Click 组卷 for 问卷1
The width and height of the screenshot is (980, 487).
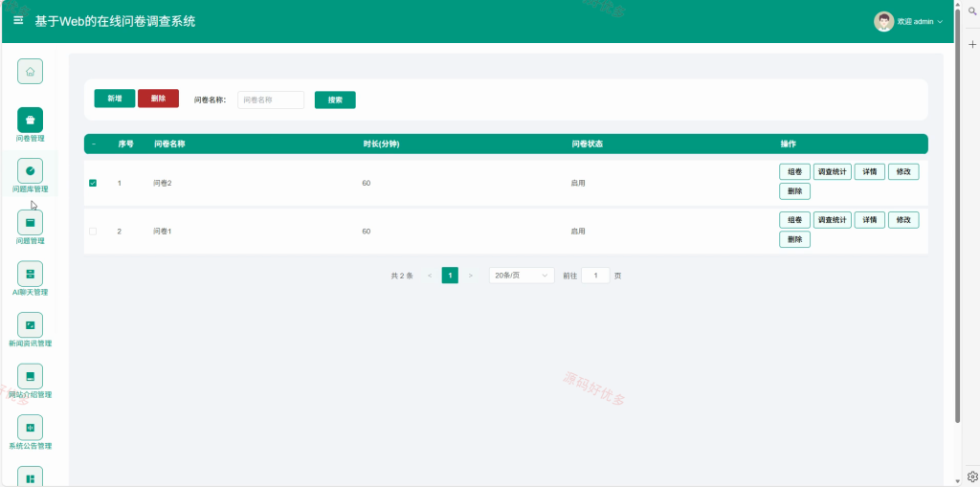[794, 220]
